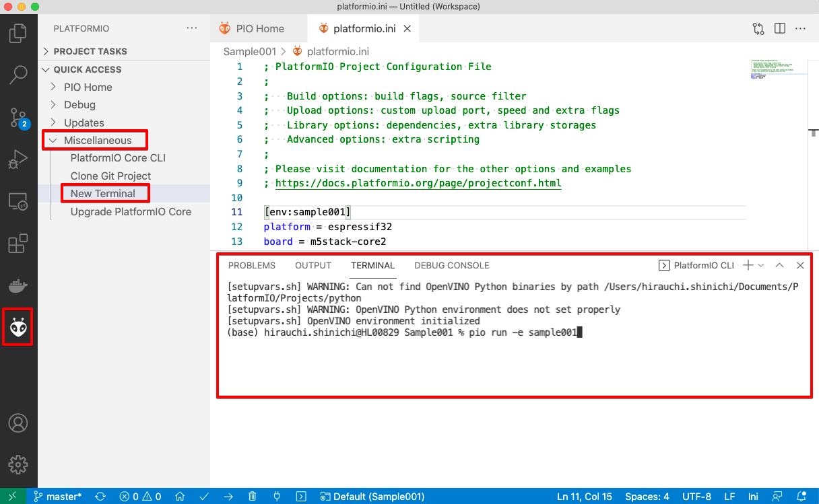Screen dimensions: 819x504
Task: Upload firmware with the arrow status bar icon
Action: [x=228, y=496]
